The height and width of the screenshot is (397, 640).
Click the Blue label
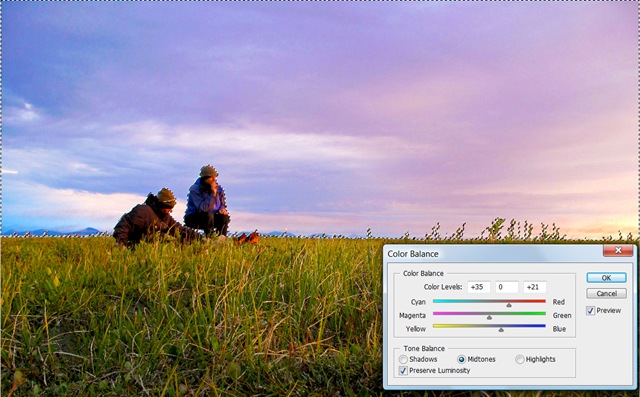[559, 329]
